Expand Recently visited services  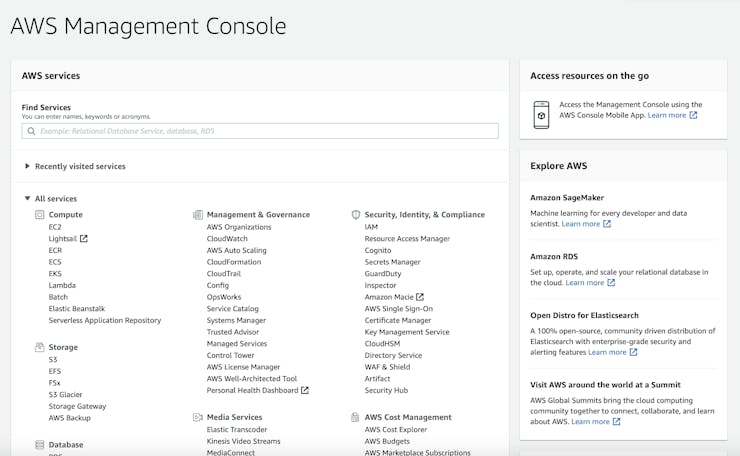coord(75,166)
